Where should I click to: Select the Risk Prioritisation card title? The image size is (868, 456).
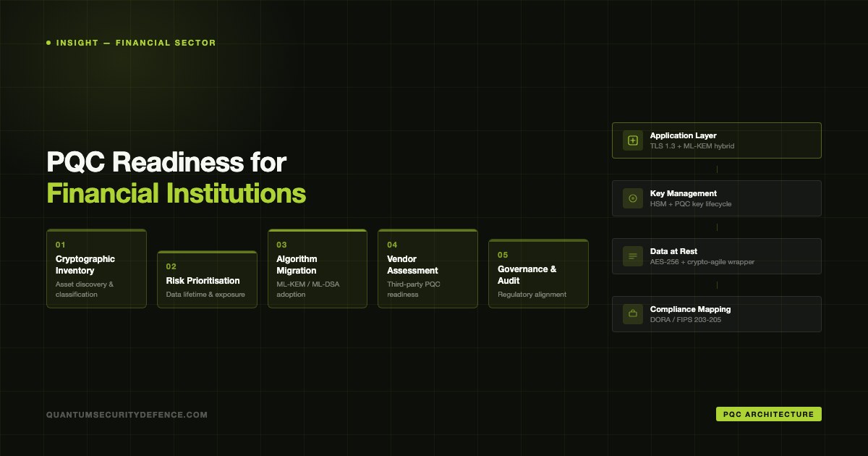[x=203, y=281]
